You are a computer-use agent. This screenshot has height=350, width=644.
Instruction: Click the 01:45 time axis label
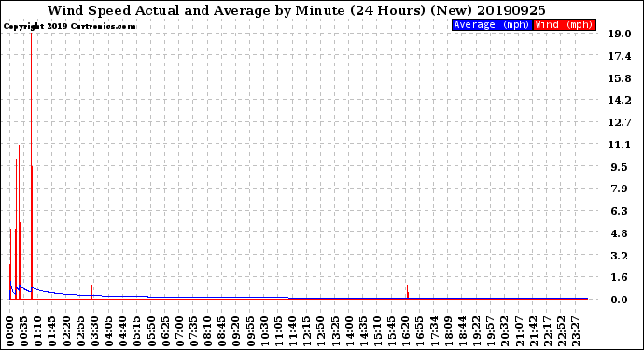tap(52, 331)
